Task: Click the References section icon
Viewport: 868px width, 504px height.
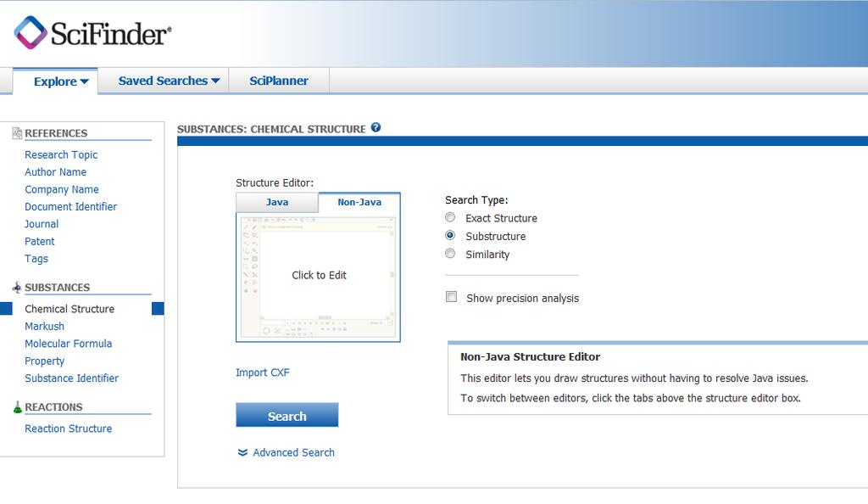Action: pos(17,133)
